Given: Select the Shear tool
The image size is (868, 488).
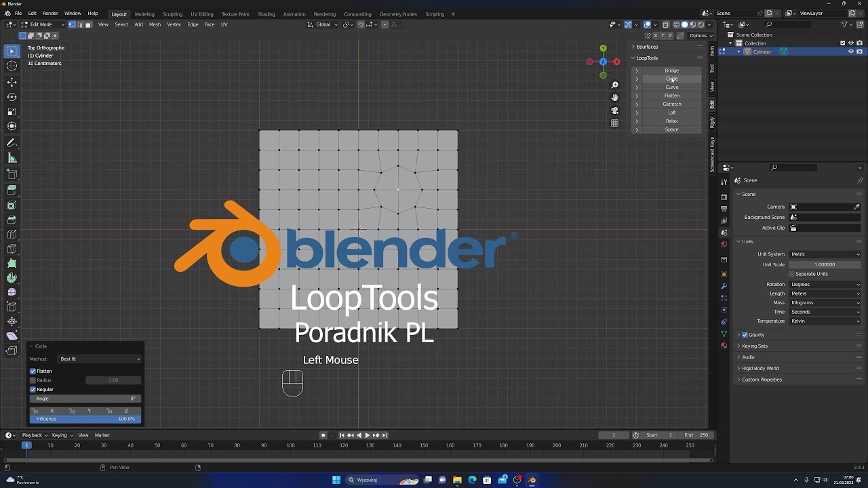Looking at the screenshot, I should click(12, 336).
